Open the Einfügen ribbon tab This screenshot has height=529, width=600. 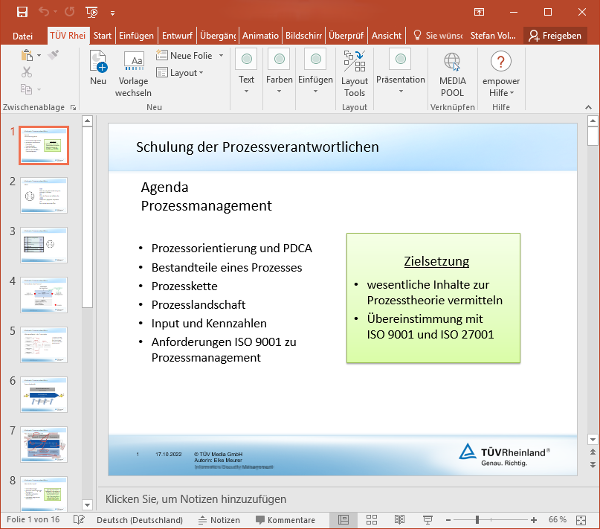(x=136, y=35)
